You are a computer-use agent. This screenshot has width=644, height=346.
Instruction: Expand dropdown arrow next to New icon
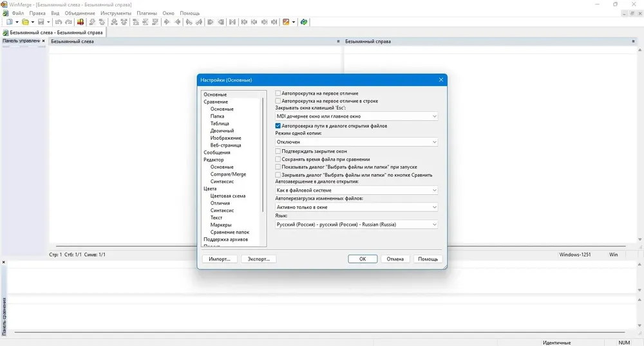[17, 22]
